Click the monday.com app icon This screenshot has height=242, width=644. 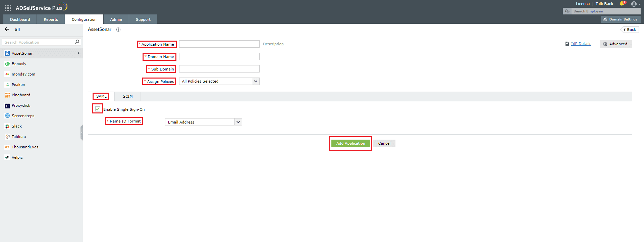pos(7,74)
